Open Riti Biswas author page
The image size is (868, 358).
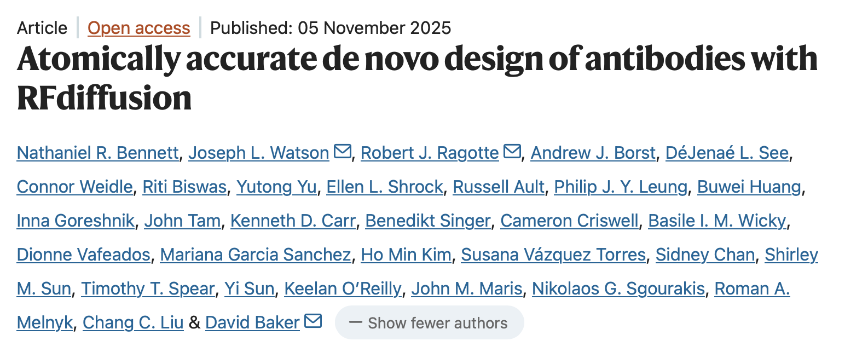point(185,187)
